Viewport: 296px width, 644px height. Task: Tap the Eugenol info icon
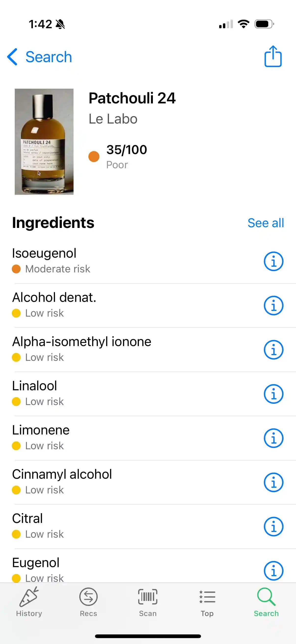pos(273,571)
